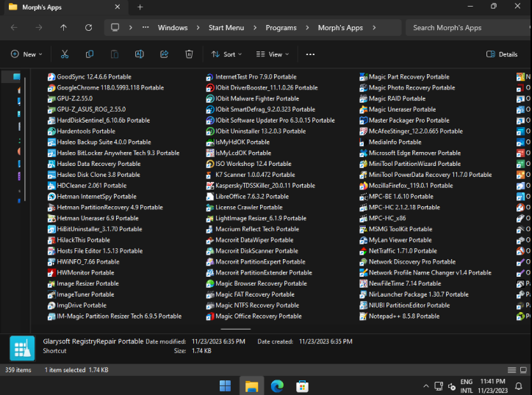The image size is (532, 395).
Task: Click the KasperskyTDSSKiller icon
Action: coord(209,186)
